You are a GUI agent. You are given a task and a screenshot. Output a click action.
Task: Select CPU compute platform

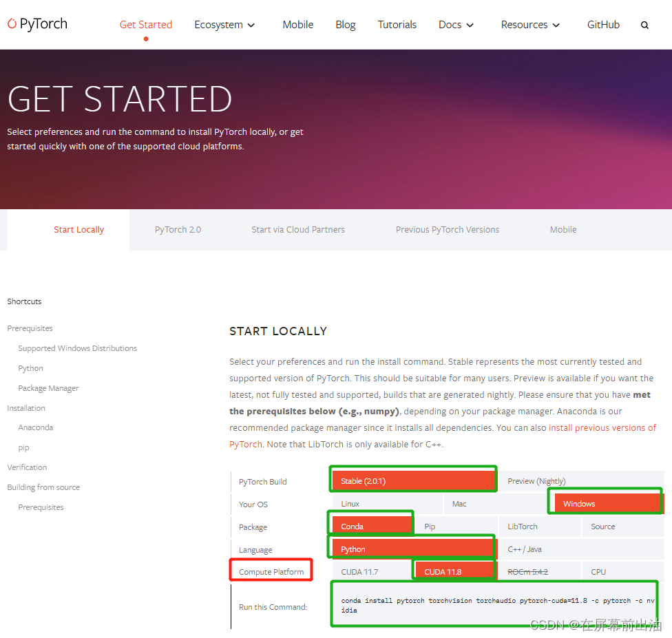(623, 572)
